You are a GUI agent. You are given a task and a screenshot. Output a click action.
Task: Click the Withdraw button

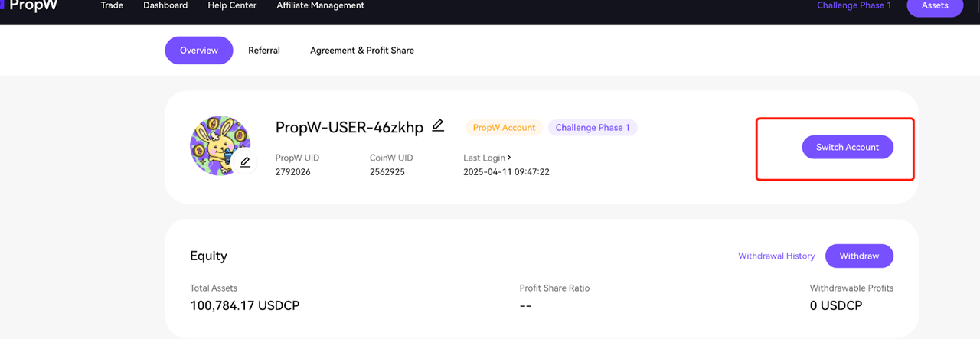859,256
